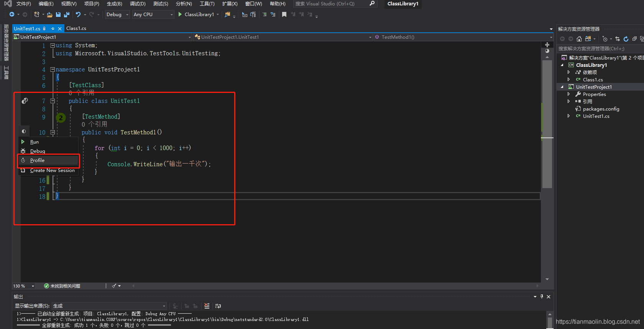Open the 文件(F) File menu
This screenshot has width=644, height=329.
(x=24, y=4)
